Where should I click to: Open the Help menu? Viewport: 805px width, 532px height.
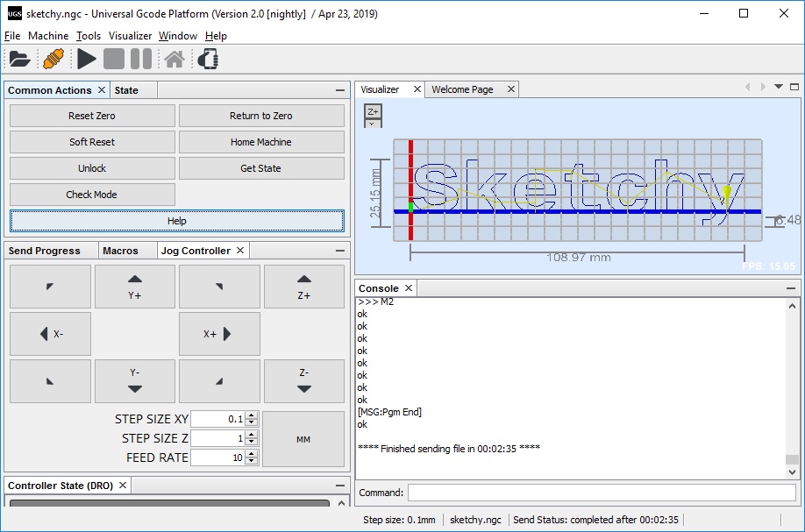click(x=216, y=35)
